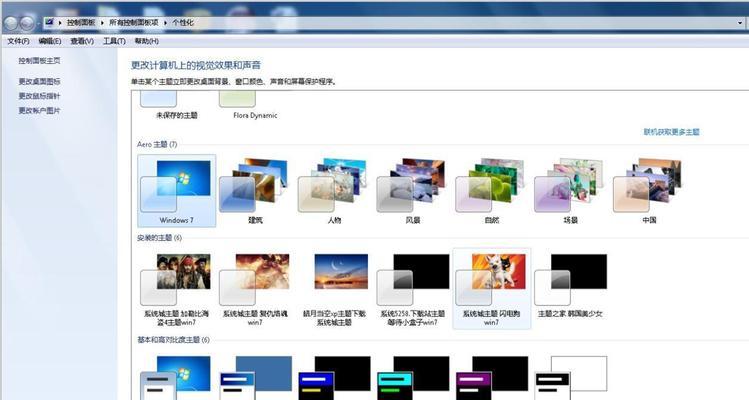Open the 查看(V) menu
Image resolution: width=749 pixels, height=400 pixels.
[82, 41]
